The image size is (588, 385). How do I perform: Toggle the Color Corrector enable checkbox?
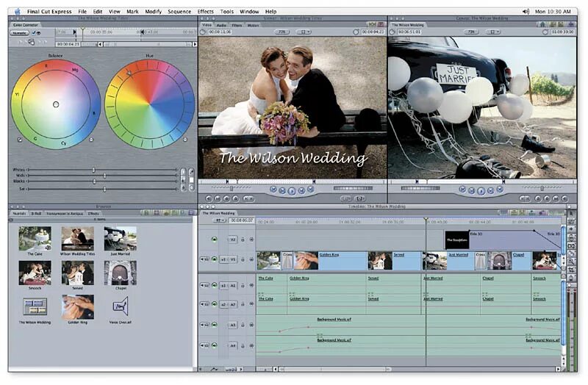pos(34,33)
